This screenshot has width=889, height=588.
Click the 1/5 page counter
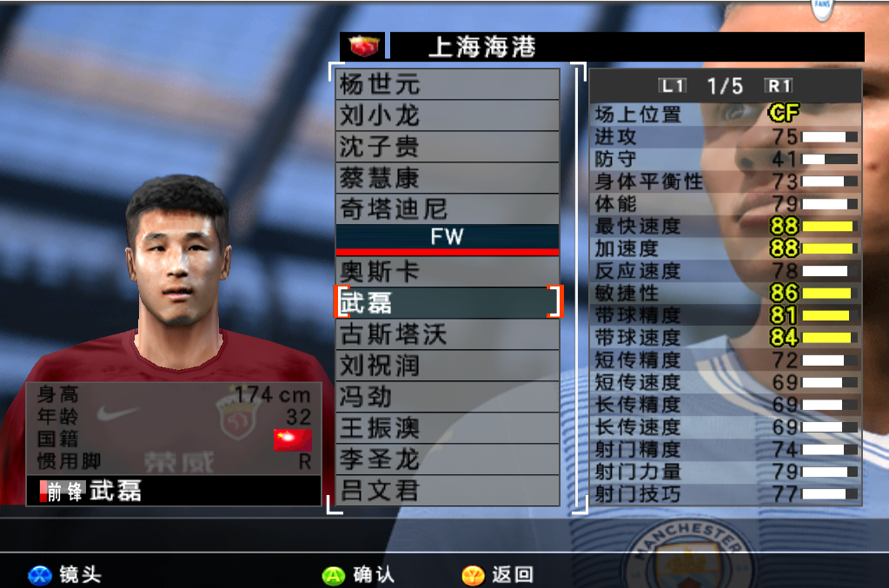(725, 86)
